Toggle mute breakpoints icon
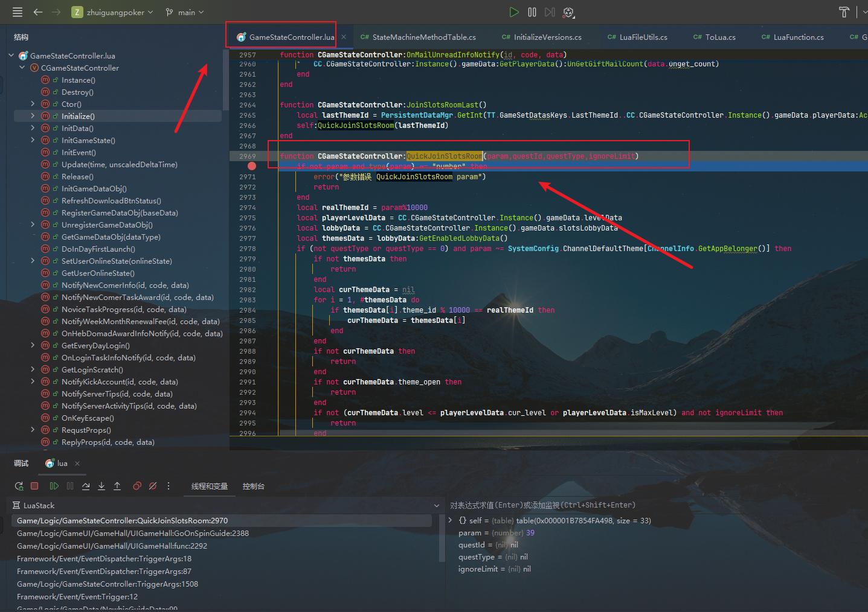This screenshot has height=612, width=868. pos(153,486)
